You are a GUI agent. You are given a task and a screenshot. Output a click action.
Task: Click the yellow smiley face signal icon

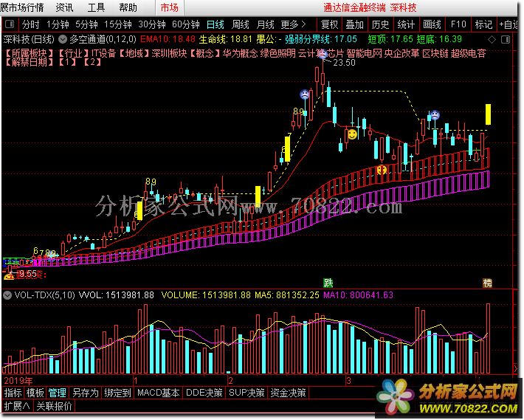click(353, 134)
